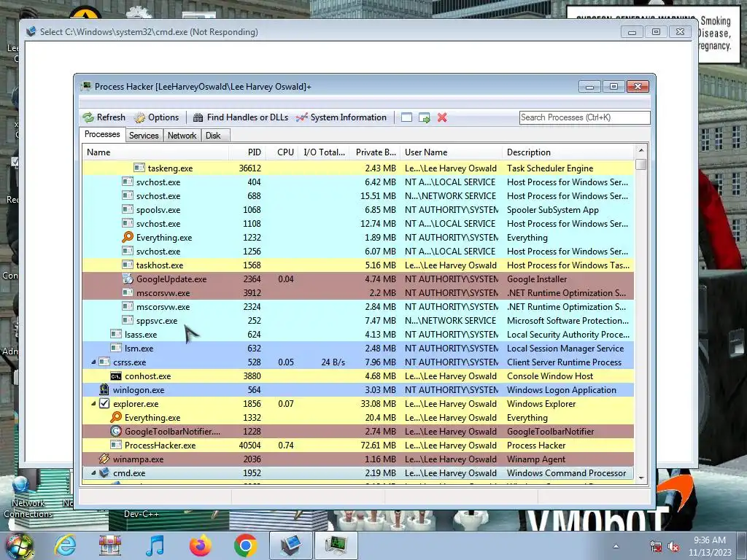Viewport: 747px width, 560px height.
Task: Click the Console Window Host description
Action: click(550, 376)
